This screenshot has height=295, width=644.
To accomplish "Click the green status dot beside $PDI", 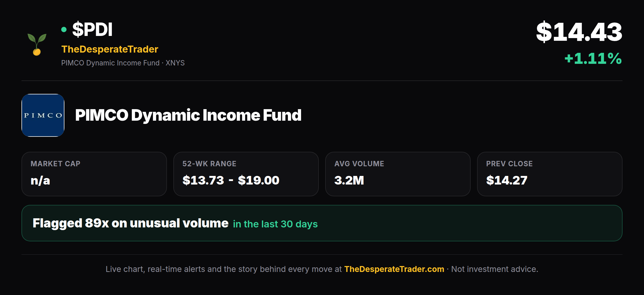I will tap(64, 29).
